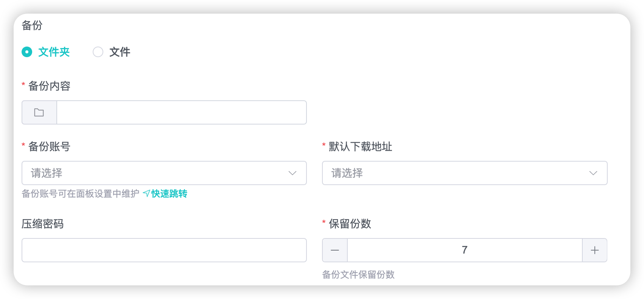Click the chevron arrow in 默认下载地址 select
The width and height of the screenshot is (644, 299).
[x=593, y=173]
